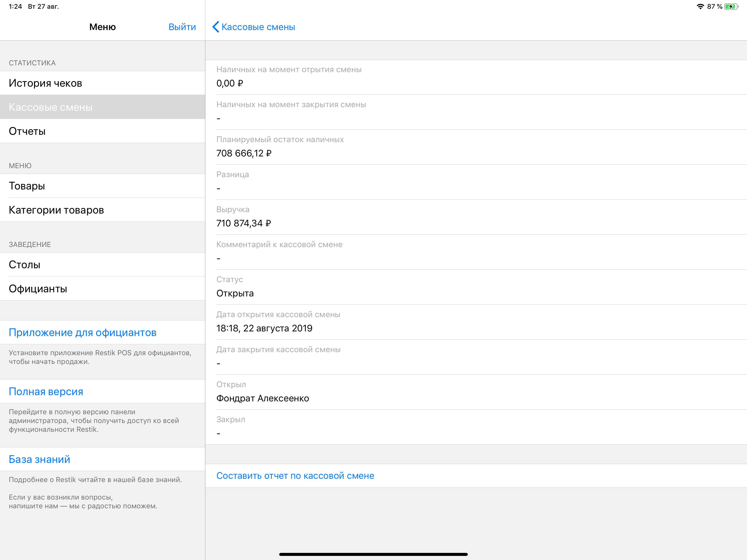Open Приложение для официантов link
The image size is (747, 560).
(82, 332)
